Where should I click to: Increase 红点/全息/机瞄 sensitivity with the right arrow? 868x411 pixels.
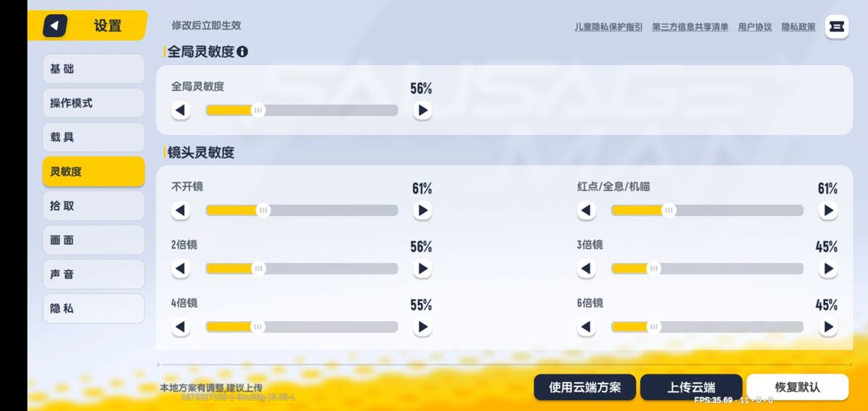point(828,210)
